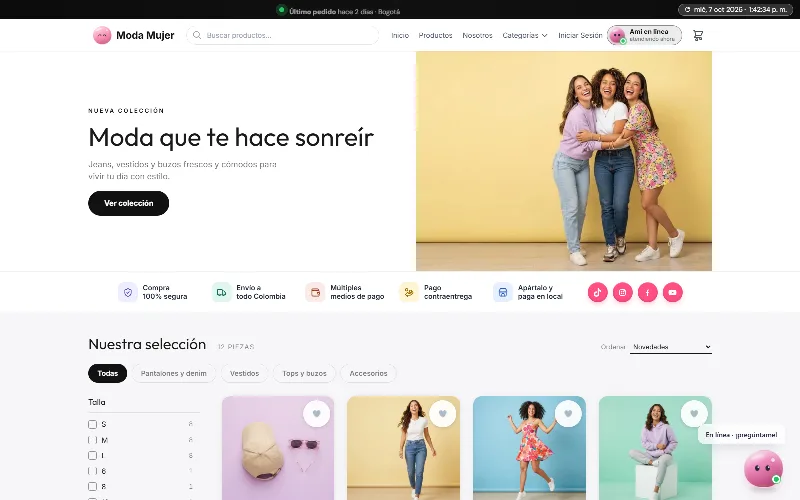The height and width of the screenshot is (500, 800).
Task: Click the Último pedido notification text
Action: pos(344,11)
